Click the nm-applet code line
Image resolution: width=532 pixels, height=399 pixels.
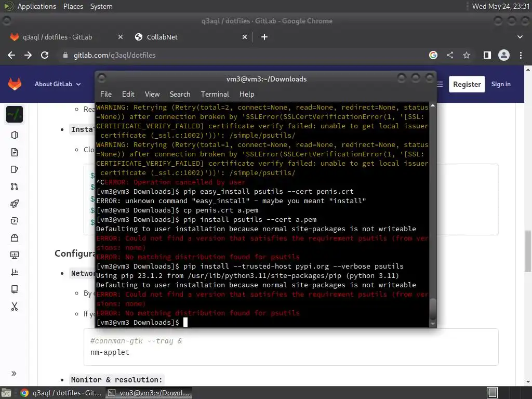(110, 352)
